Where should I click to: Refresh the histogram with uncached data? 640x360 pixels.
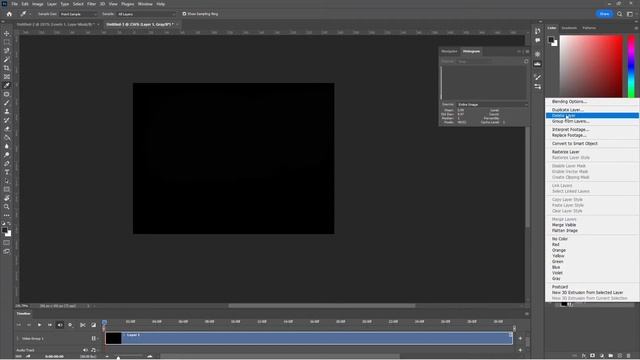pos(526,61)
